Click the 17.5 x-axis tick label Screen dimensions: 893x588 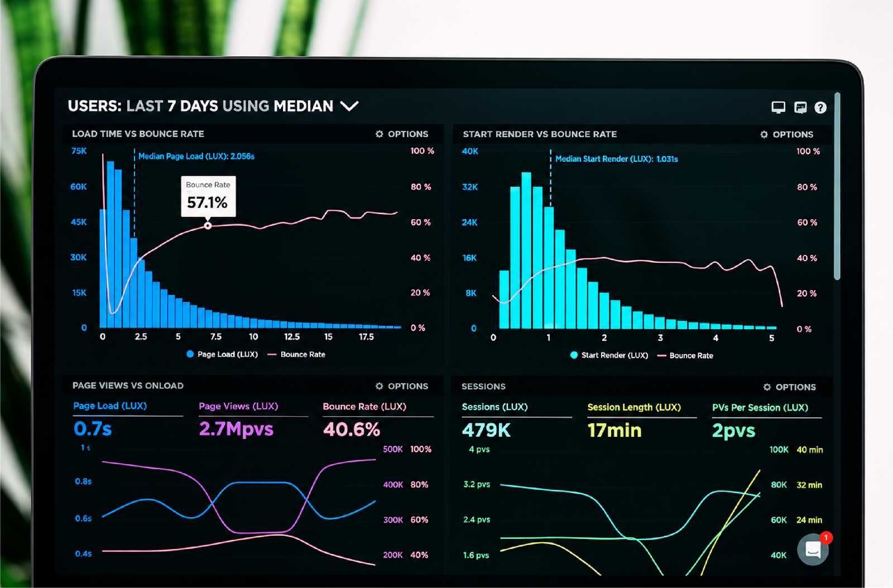point(366,337)
